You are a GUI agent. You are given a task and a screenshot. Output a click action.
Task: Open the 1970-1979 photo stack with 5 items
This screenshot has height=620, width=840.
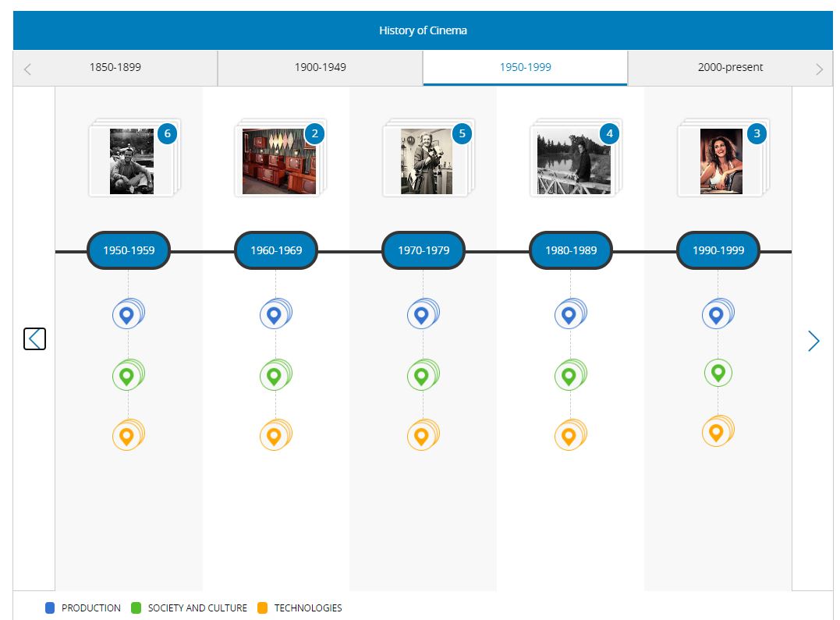(x=428, y=158)
